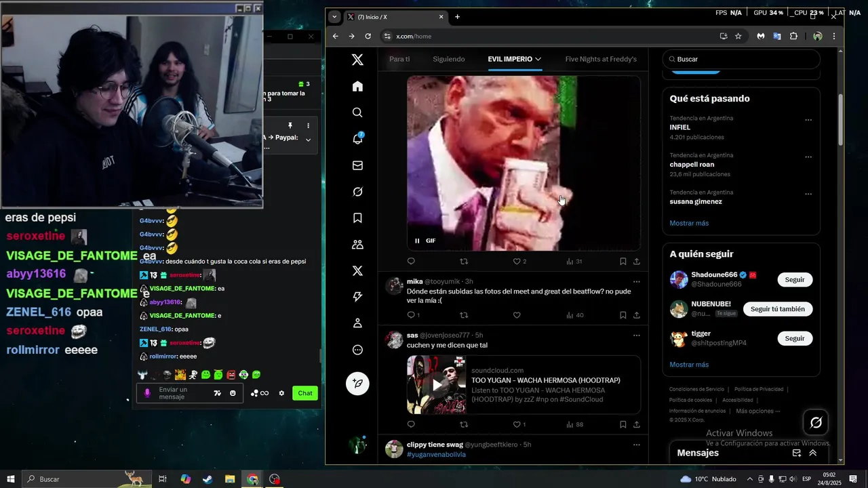Go back in Chrome
The height and width of the screenshot is (488, 868).
[335, 36]
